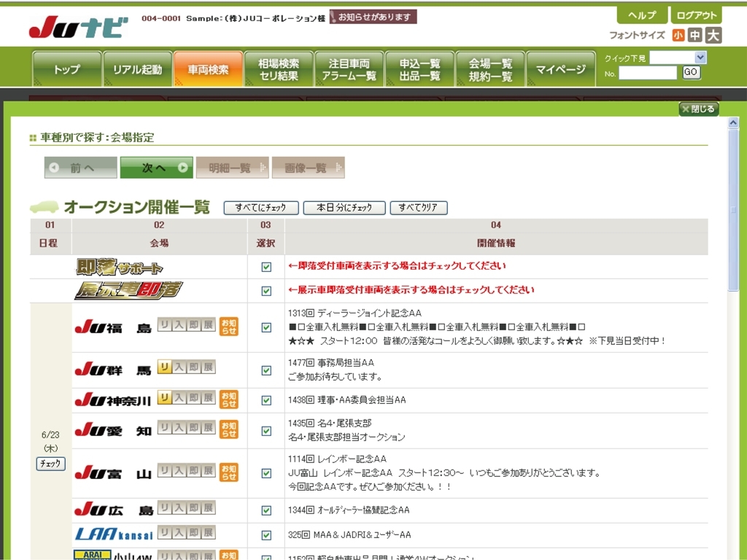
Task: Click the 即 badge in the JU広島 row
Action: pyautogui.click(x=194, y=507)
